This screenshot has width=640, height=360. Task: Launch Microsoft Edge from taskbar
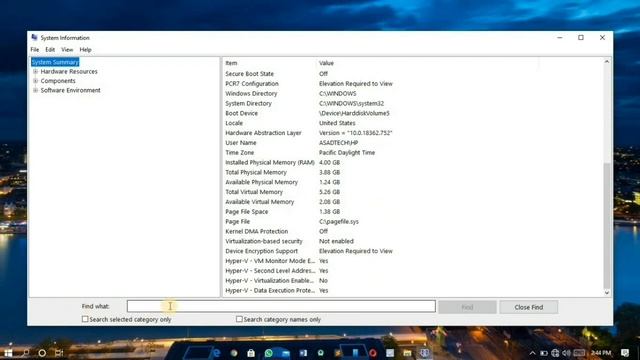pos(216,353)
